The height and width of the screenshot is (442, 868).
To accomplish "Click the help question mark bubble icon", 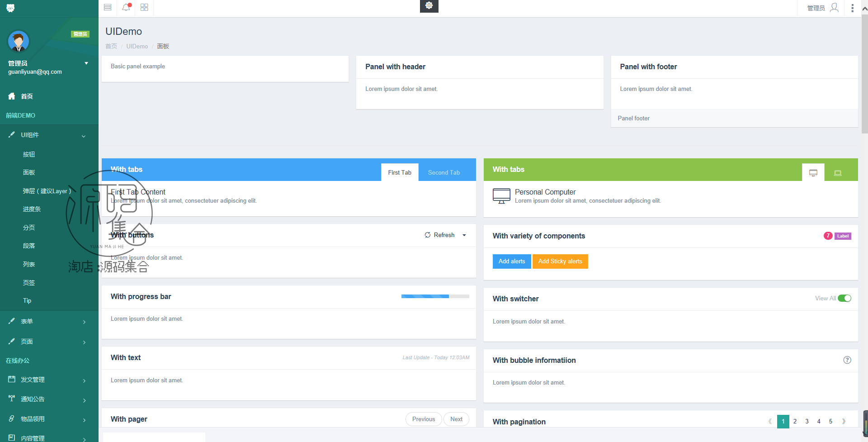I will pos(847,360).
